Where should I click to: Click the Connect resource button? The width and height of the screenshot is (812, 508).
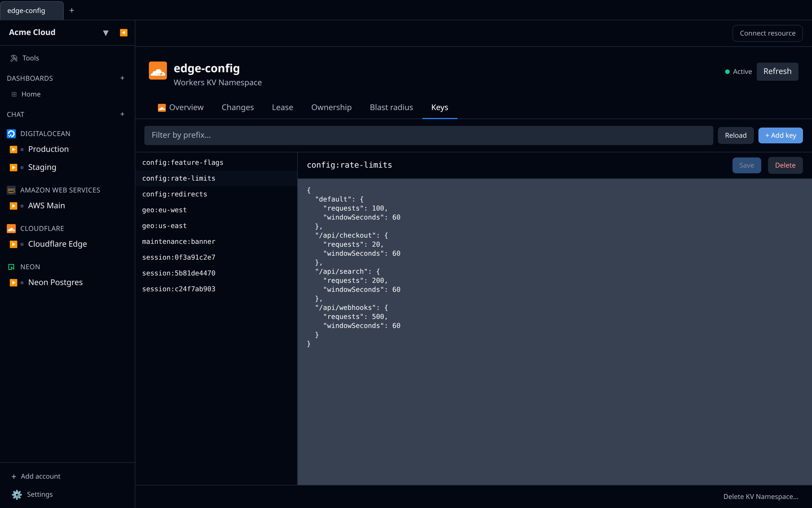coord(767,33)
